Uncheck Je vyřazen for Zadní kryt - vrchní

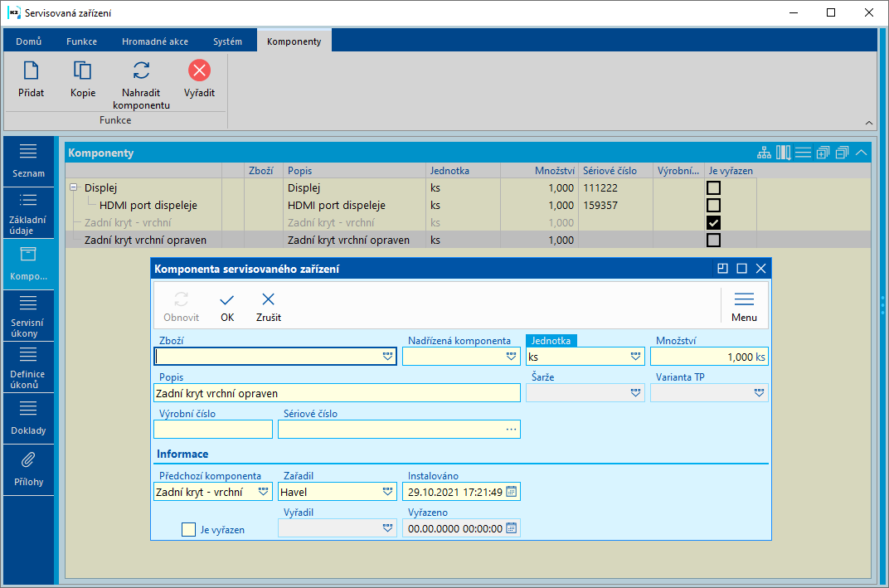click(713, 223)
